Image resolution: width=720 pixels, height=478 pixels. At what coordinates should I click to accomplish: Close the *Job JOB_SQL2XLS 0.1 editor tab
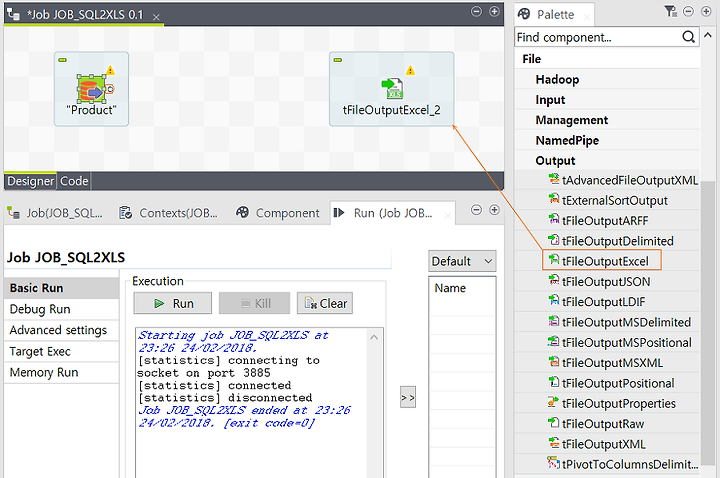coord(156,17)
